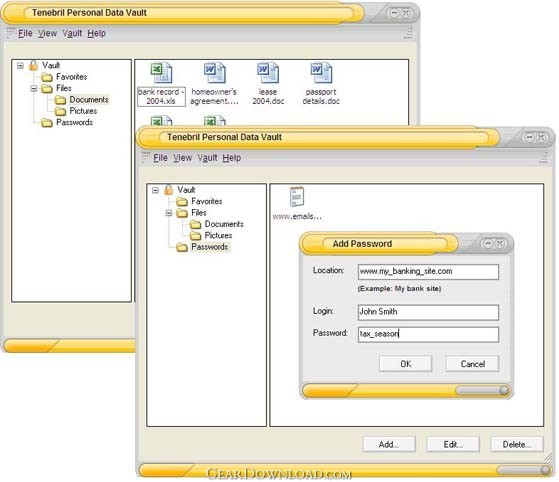Select lease 2004.doc file icon
Screen dimensions: 559x482
click(x=268, y=73)
